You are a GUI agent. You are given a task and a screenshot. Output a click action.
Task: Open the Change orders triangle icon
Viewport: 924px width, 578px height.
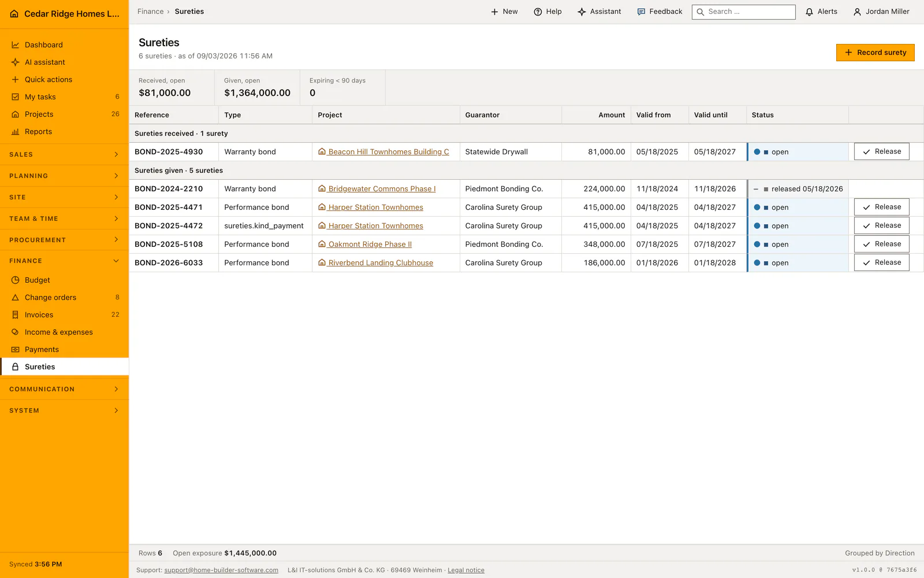point(16,298)
